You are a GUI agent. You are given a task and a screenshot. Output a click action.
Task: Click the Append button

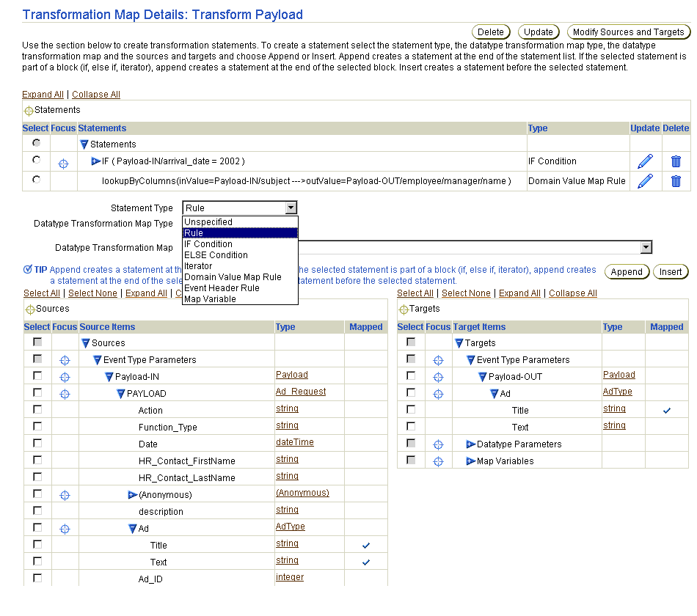(x=627, y=271)
